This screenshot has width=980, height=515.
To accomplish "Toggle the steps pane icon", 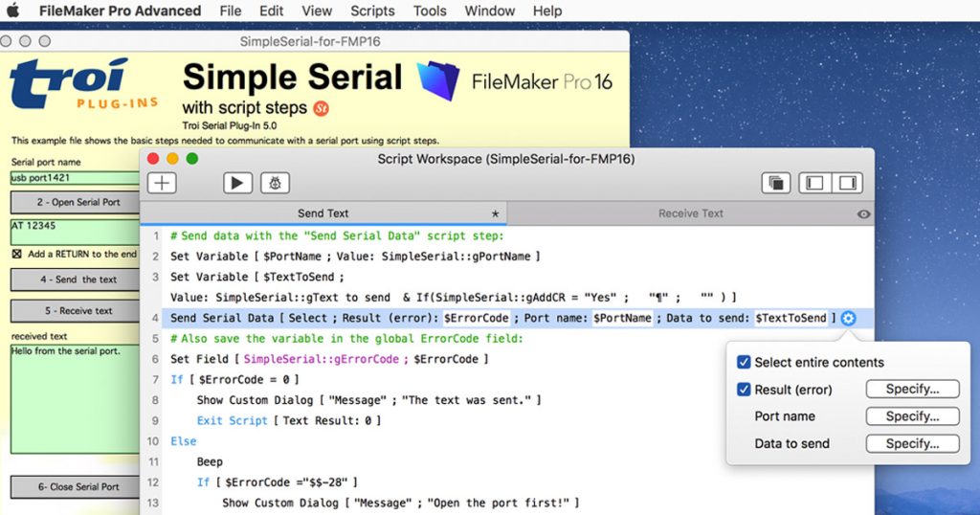I will tap(848, 183).
